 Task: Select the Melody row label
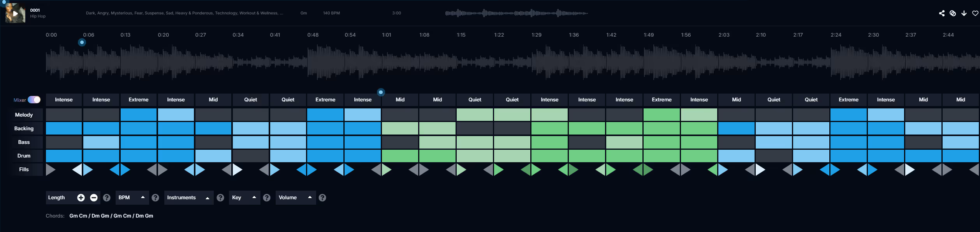click(x=24, y=115)
